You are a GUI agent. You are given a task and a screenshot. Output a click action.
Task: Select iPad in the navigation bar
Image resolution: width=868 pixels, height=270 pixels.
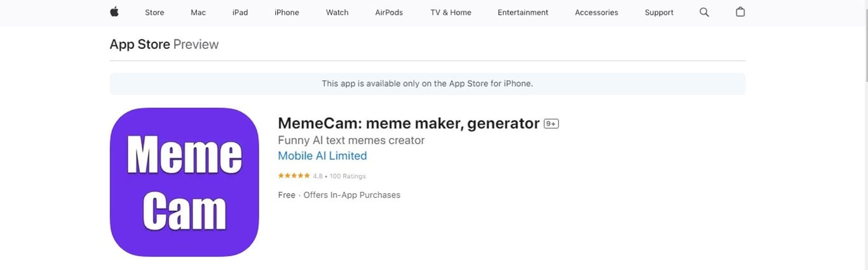(240, 13)
